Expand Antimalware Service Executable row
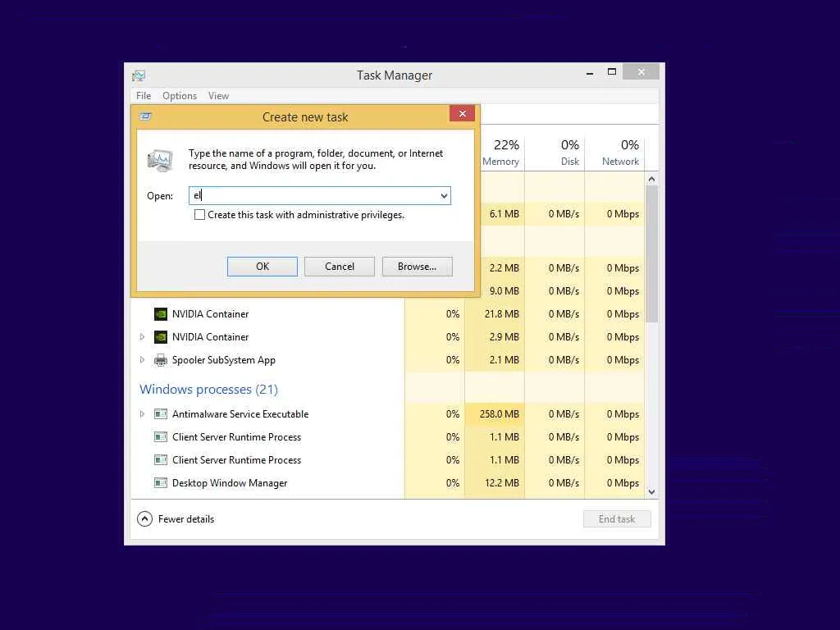Viewport: 840px width, 630px height. [x=142, y=414]
